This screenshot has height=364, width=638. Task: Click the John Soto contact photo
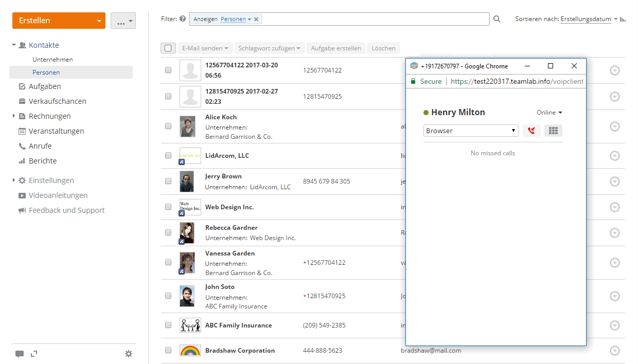click(187, 296)
